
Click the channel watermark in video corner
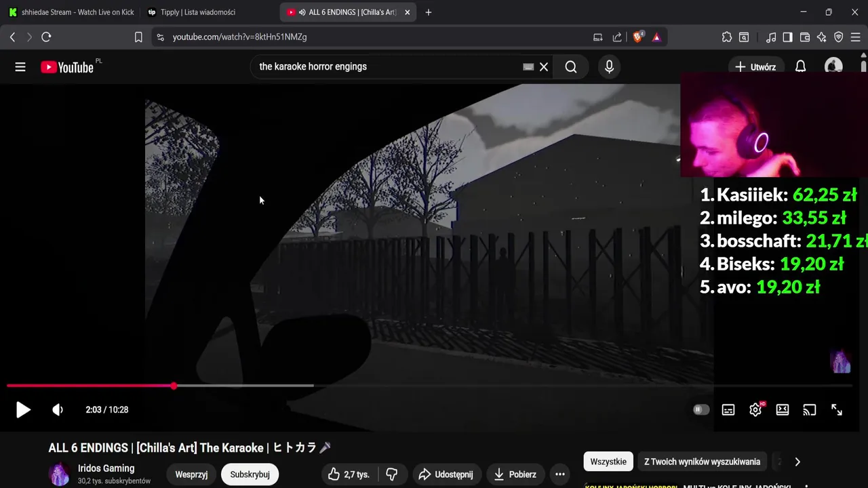coord(841,361)
